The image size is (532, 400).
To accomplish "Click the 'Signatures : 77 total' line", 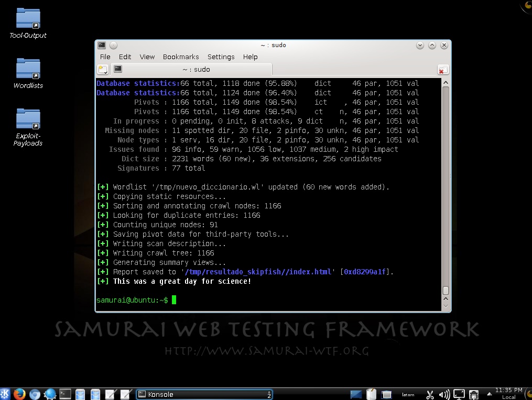I will 161,169.
